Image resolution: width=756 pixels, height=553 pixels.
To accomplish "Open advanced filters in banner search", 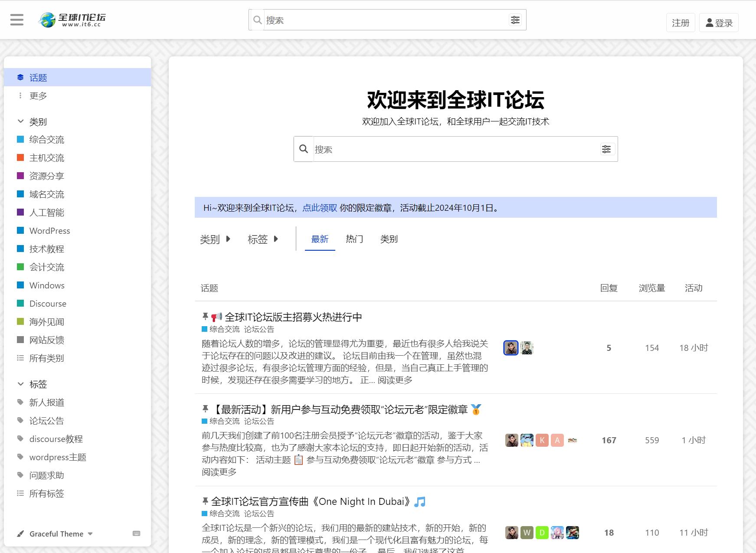I will 606,149.
